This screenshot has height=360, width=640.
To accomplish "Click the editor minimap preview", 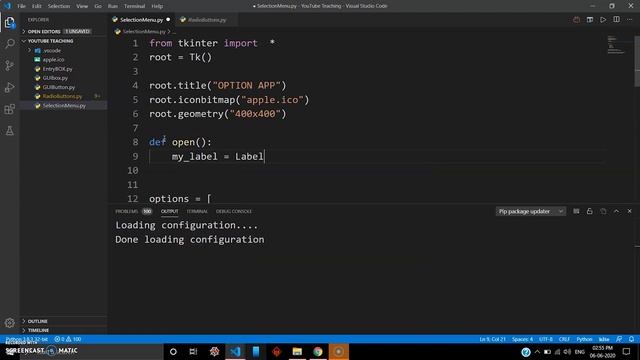I will tap(616, 45).
